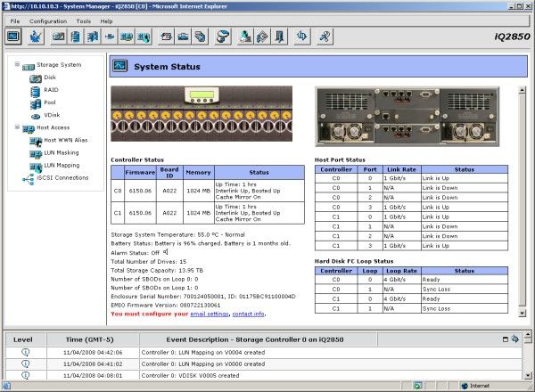
Task: Launch the wizard toolbar icon beside System Status
Action: click(x=36, y=37)
